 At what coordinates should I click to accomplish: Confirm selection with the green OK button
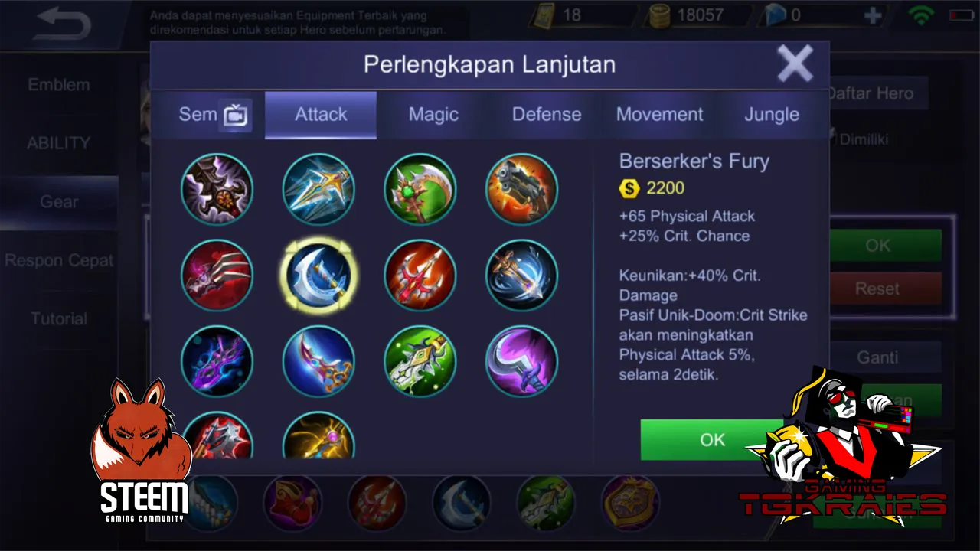pyautogui.click(x=712, y=439)
